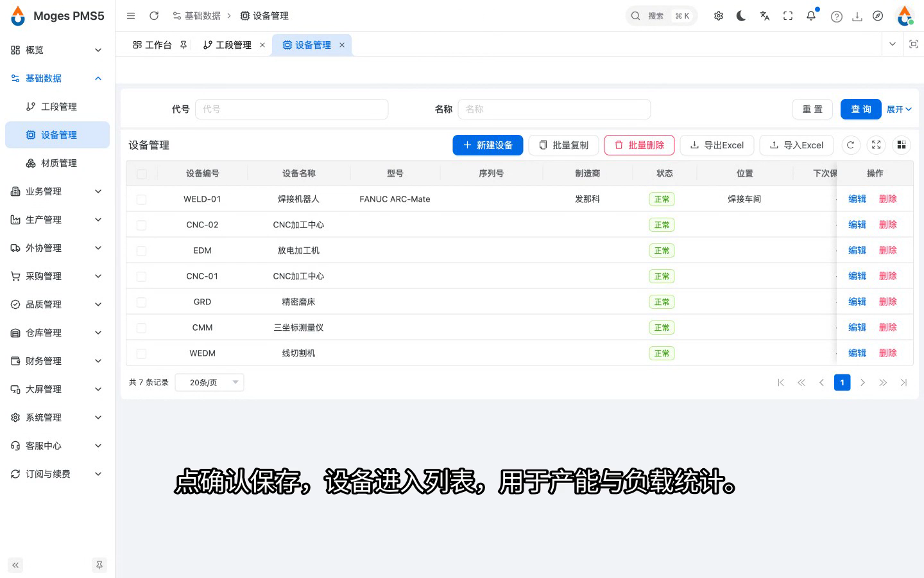This screenshot has height=578, width=924.
Task: Expand the 生产管理 menu
Action: point(56,220)
